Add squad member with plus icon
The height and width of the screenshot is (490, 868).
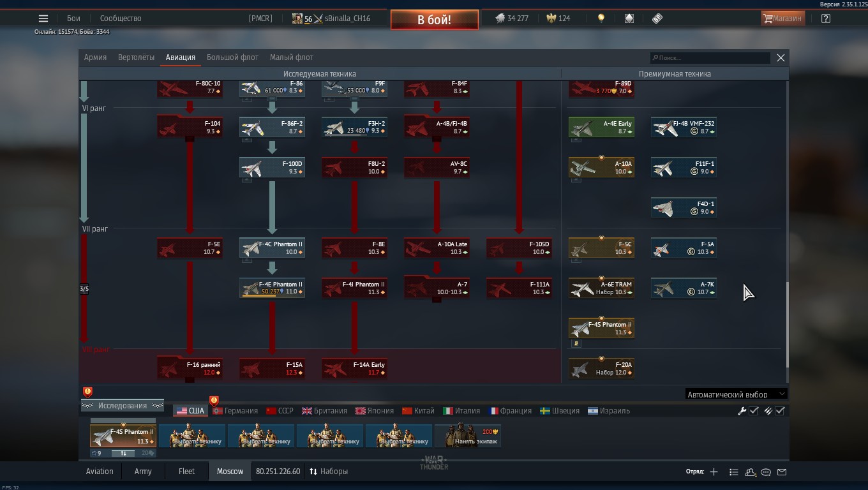[714, 472]
